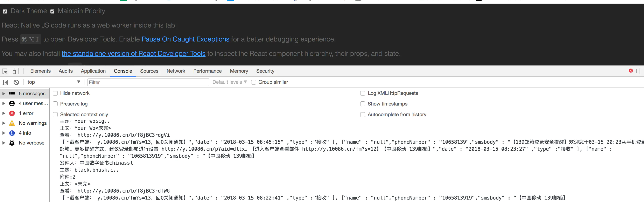Disable the Dark Theme checkbox
This screenshot has width=644, height=202.
click(5, 11)
